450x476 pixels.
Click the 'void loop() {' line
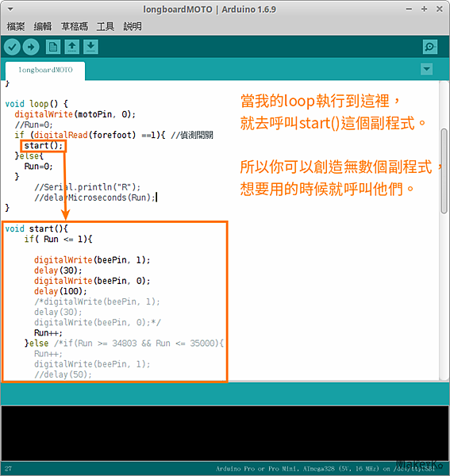[x=37, y=104]
